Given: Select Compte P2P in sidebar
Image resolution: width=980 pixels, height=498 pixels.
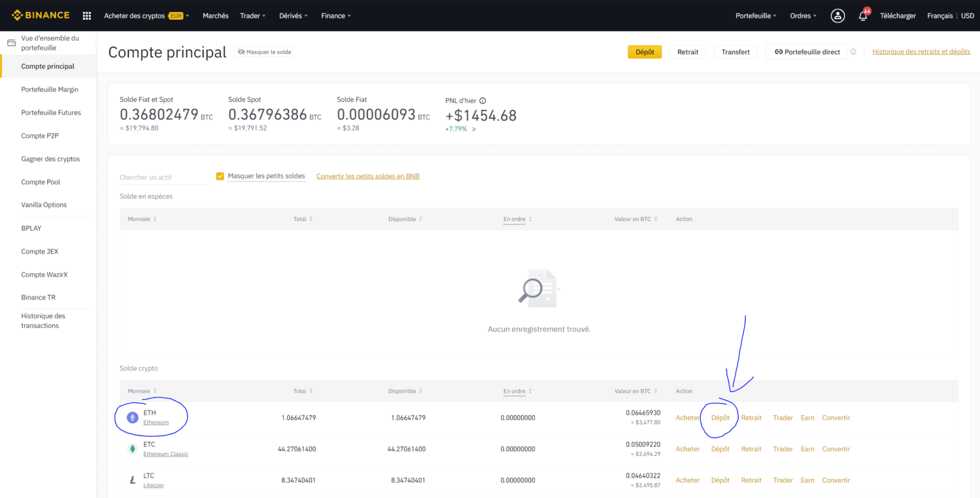Looking at the screenshot, I should pyautogui.click(x=40, y=136).
